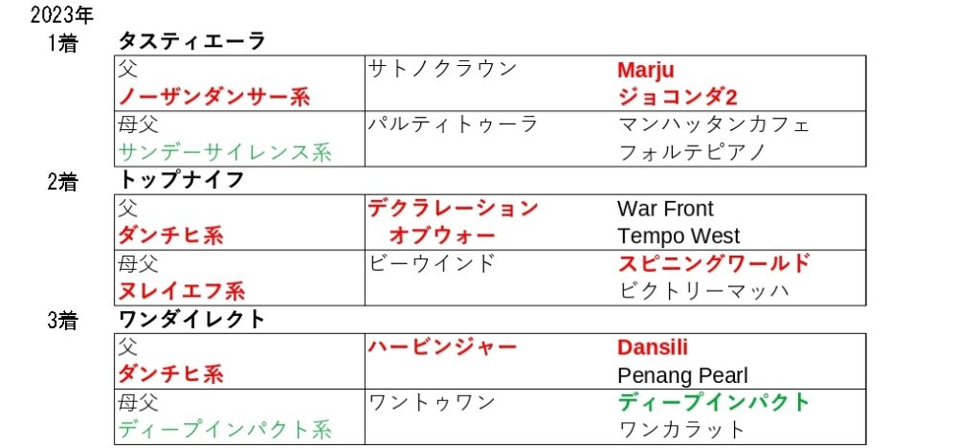Image resolution: width=980 pixels, height=448 pixels.
Task: Click the red スピニングワールド text
Action: [714, 263]
